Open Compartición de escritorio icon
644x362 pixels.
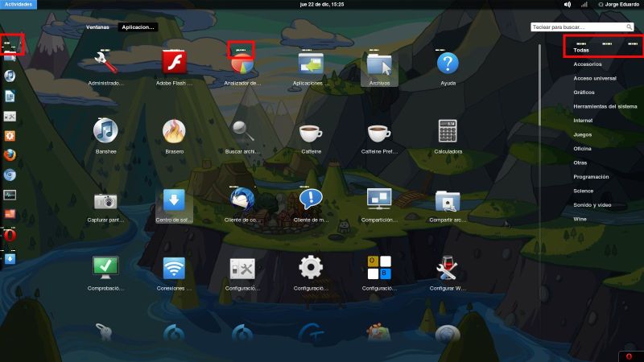379,200
